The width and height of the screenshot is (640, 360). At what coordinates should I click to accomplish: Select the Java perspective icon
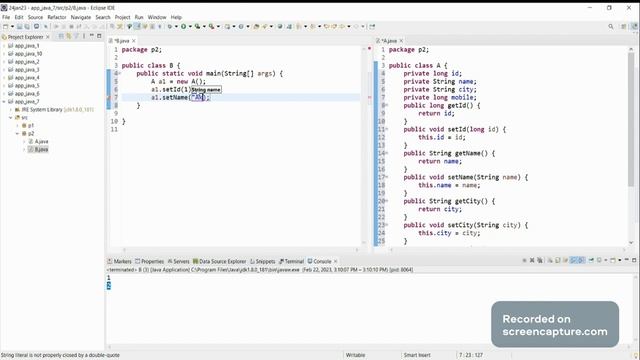click(634, 27)
